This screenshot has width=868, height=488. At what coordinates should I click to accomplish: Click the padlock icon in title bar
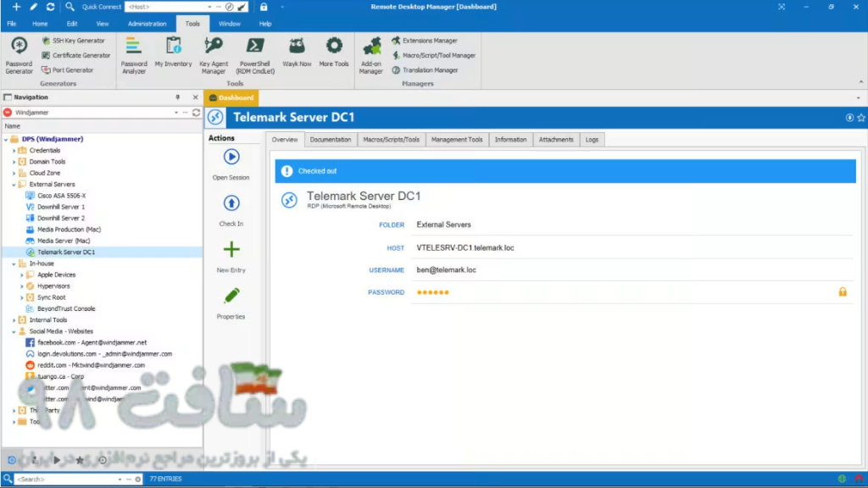tap(264, 7)
